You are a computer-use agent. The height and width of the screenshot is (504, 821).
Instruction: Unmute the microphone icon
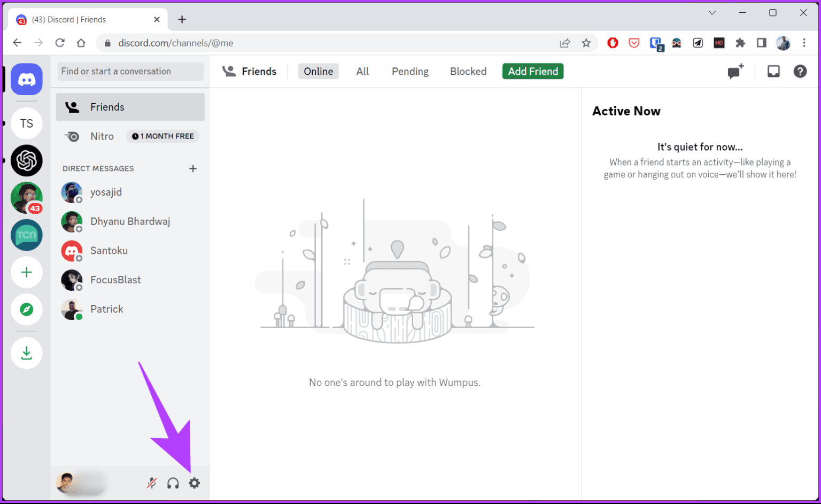tap(152, 483)
